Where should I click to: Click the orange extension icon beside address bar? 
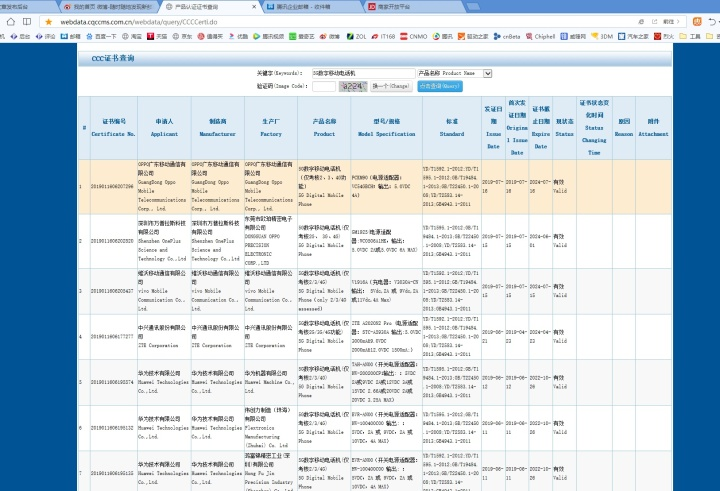coord(697,22)
